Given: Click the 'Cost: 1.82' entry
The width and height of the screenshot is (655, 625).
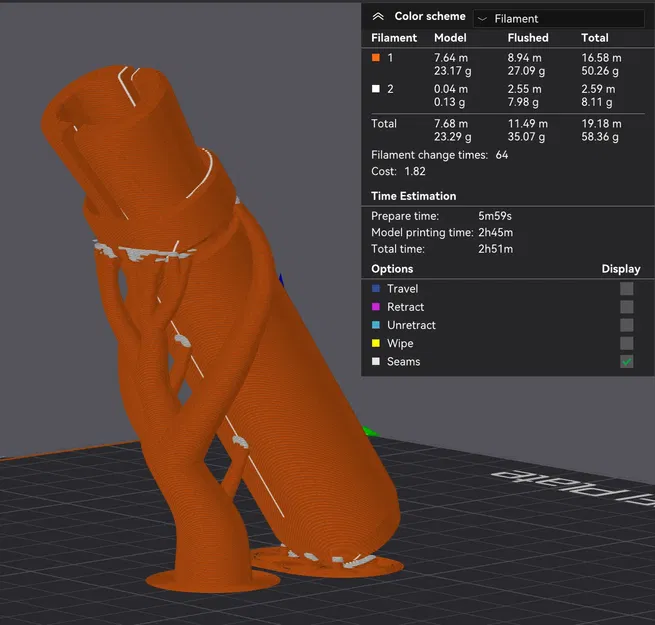Looking at the screenshot, I should click(x=398, y=171).
